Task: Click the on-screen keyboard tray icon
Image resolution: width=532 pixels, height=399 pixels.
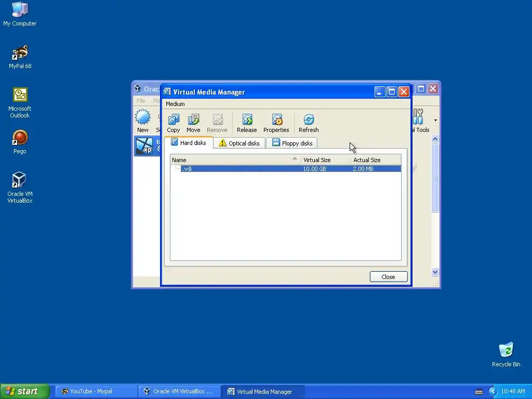Action: pyautogui.click(x=478, y=392)
